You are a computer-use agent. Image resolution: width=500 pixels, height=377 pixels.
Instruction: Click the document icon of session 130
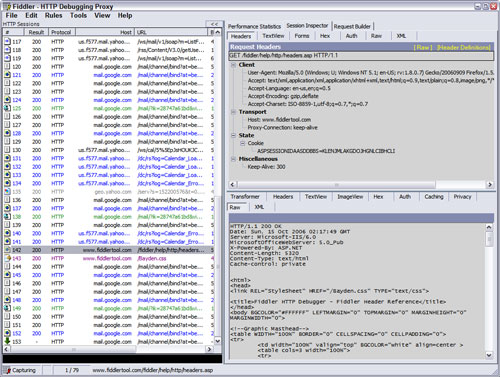(7, 150)
